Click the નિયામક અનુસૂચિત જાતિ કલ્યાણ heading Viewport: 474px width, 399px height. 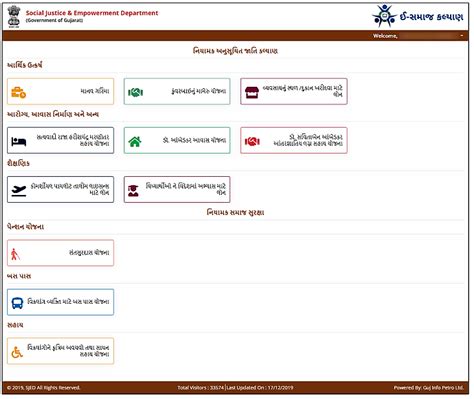point(235,51)
